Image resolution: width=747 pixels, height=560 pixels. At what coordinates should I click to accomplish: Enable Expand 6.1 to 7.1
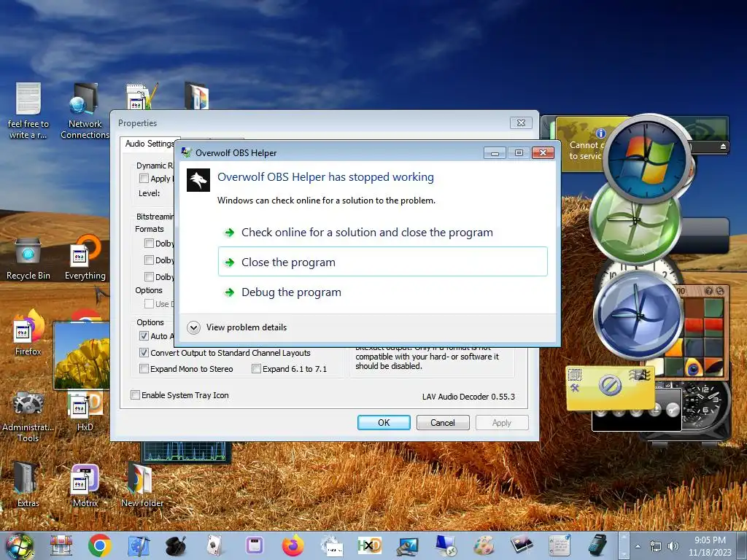click(256, 368)
